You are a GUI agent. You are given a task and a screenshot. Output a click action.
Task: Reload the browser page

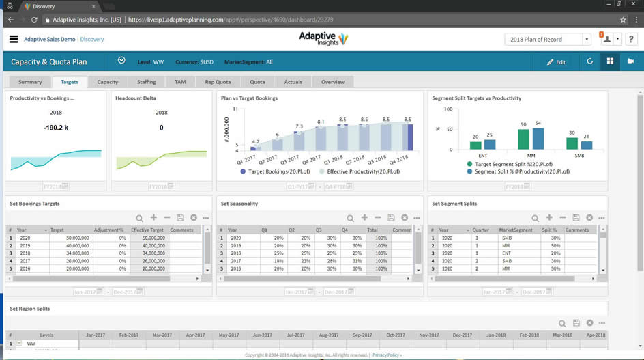34,20
